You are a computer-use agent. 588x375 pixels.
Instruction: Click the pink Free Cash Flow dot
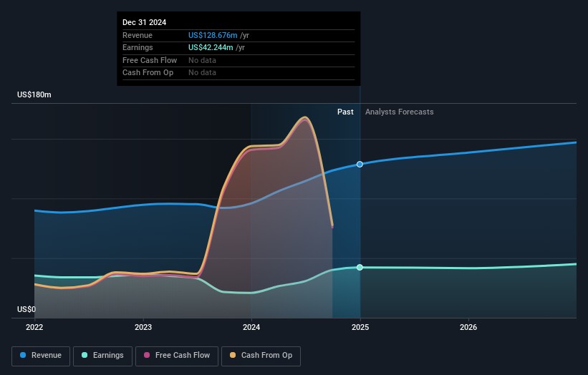click(148, 356)
